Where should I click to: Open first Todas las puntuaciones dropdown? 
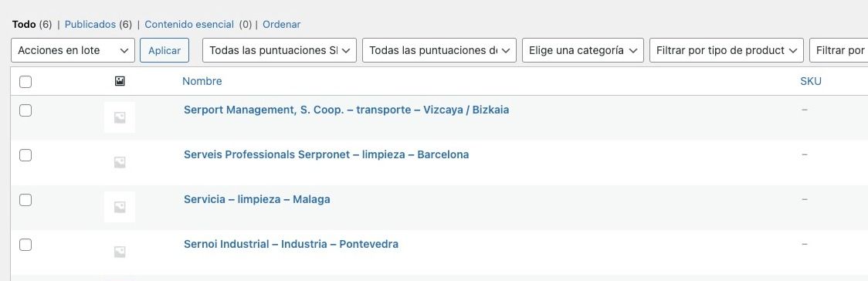tap(280, 50)
